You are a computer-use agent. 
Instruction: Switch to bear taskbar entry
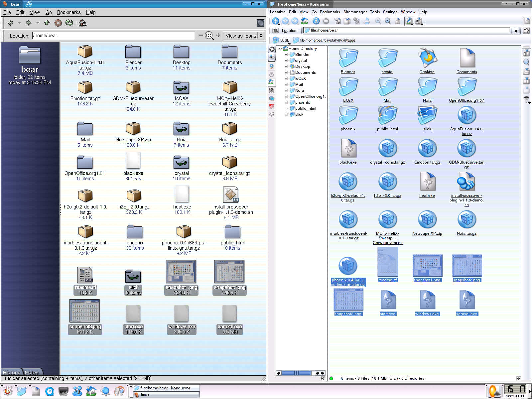167,395
